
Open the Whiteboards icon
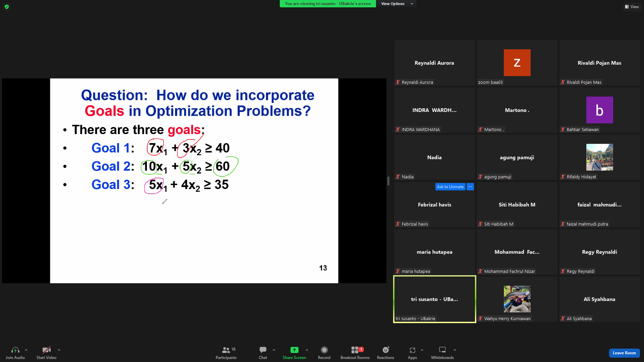(442, 350)
